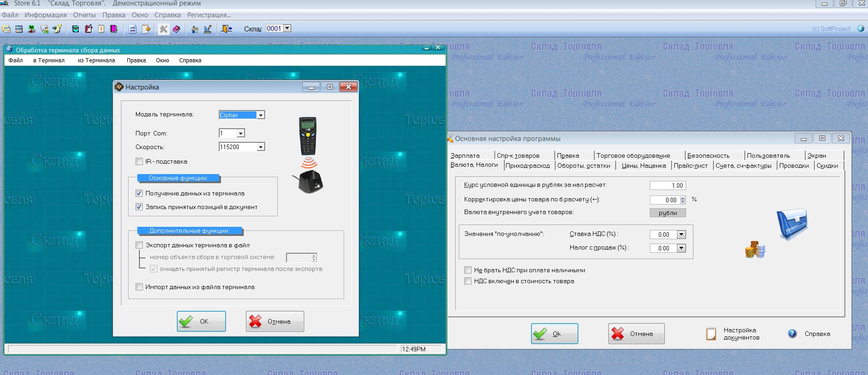Open the Ставка НДС dropdown
868x375 pixels.
coord(681,235)
